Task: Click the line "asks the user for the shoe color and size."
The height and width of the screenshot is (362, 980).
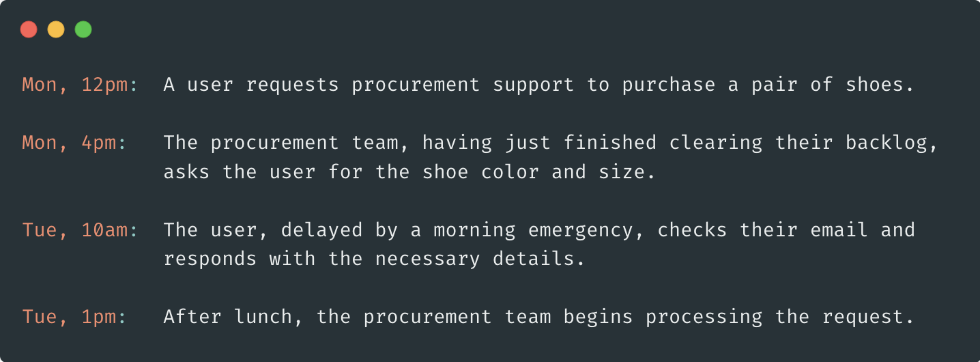Action: click(x=409, y=171)
